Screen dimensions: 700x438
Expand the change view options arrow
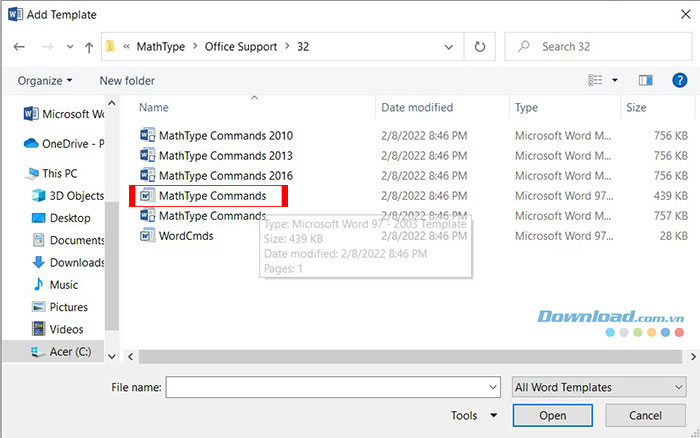615,80
